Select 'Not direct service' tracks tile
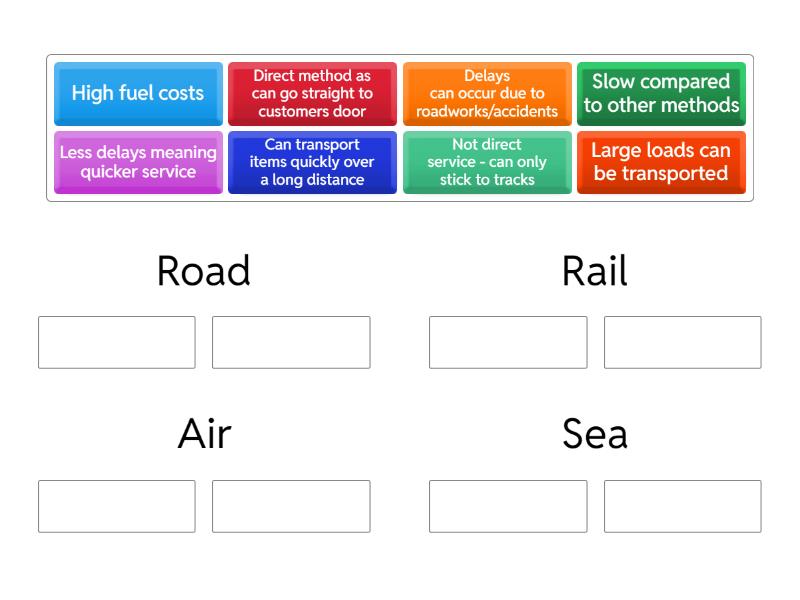 (x=487, y=162)
